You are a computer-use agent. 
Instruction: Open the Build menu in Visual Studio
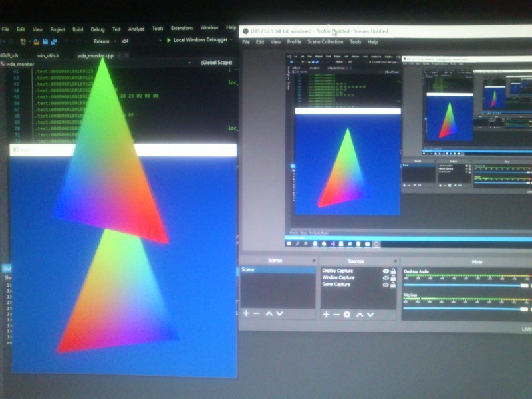[78, 29]
